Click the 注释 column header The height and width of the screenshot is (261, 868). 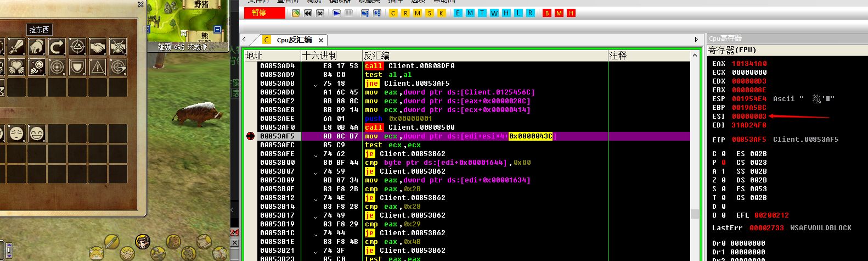pyautogui.click(x=649, y=55)
